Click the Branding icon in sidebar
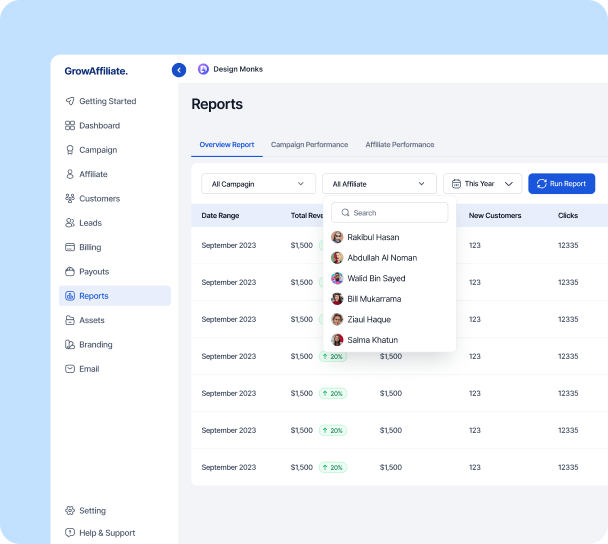The height and width of the screenshot is (544, 608). (70, 345)
